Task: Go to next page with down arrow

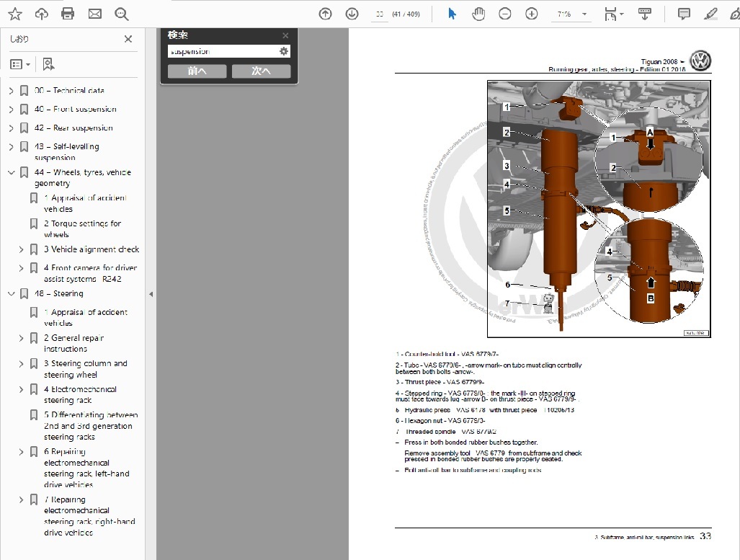Action: tap(352, 14)
